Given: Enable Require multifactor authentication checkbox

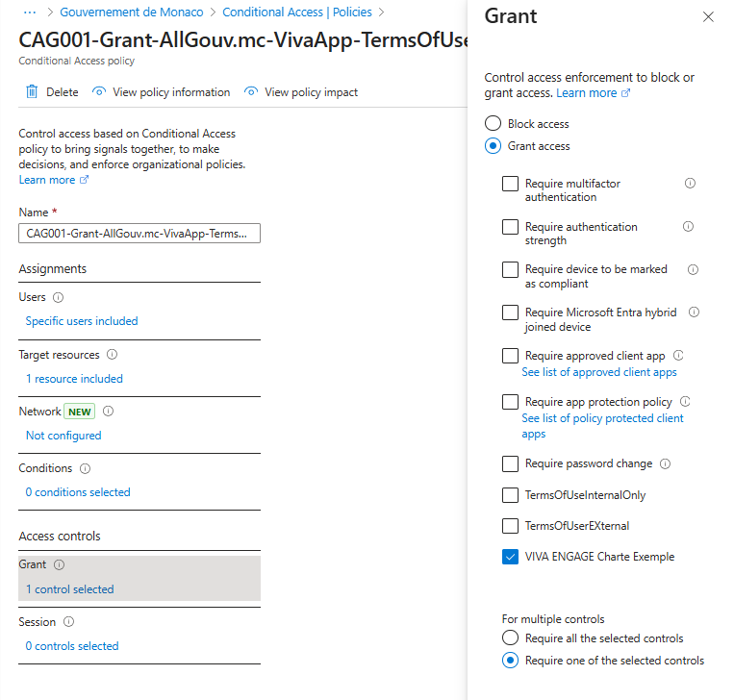Looking at the screenshot, I should point(510,184).
